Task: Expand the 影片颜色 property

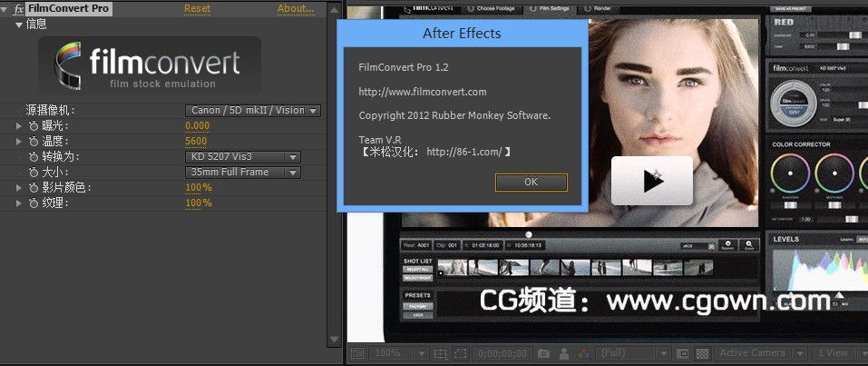Action: click(x=19, y=188)
